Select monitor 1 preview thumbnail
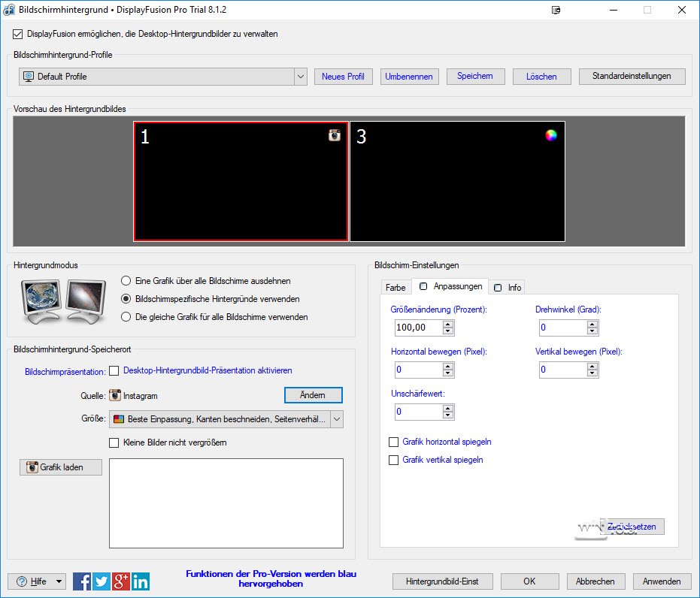 [241, 182]
